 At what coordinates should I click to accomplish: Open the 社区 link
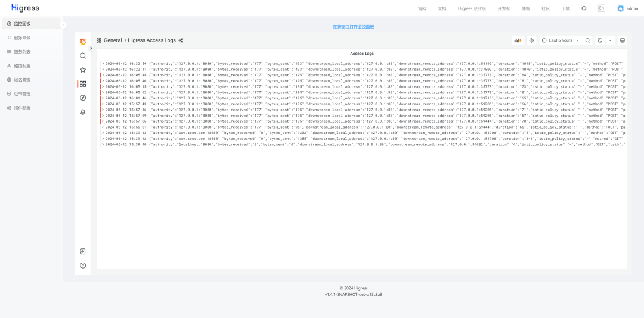click(x=546, y=8)
